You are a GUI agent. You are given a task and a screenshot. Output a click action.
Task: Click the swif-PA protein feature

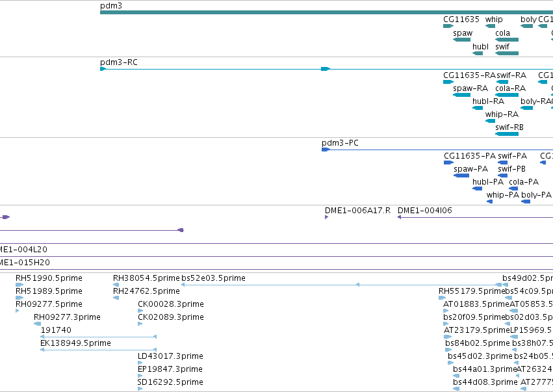[x=502, y=163]
